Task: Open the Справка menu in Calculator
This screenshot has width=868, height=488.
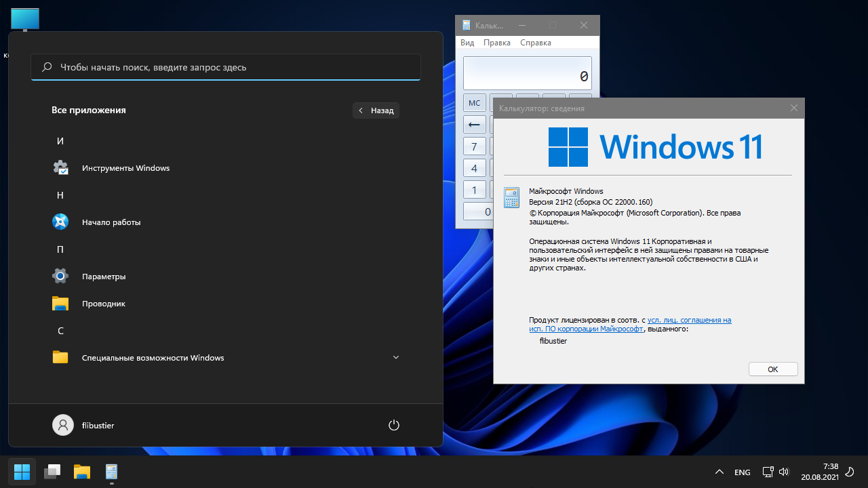Action: 535,43
